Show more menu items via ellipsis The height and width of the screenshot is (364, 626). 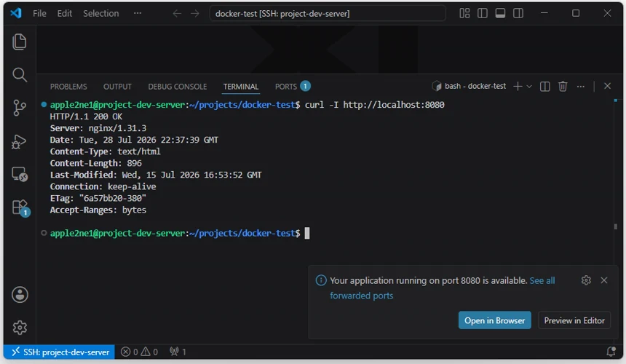pyautogui.click(x=138, y=13)
